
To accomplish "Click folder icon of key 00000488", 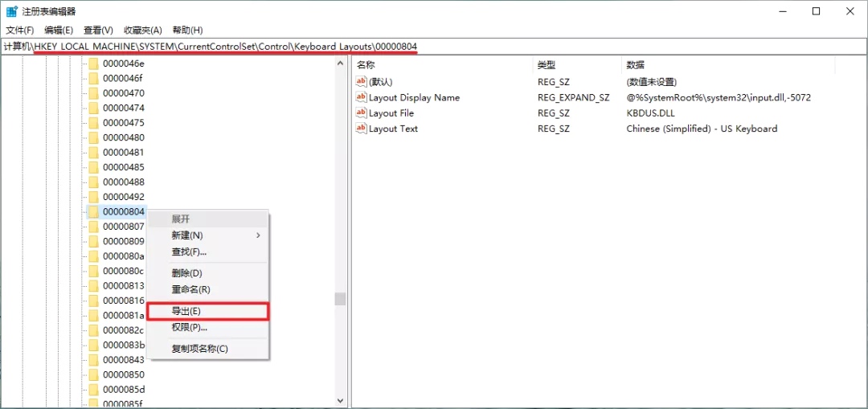I will (x=93, y=182).
